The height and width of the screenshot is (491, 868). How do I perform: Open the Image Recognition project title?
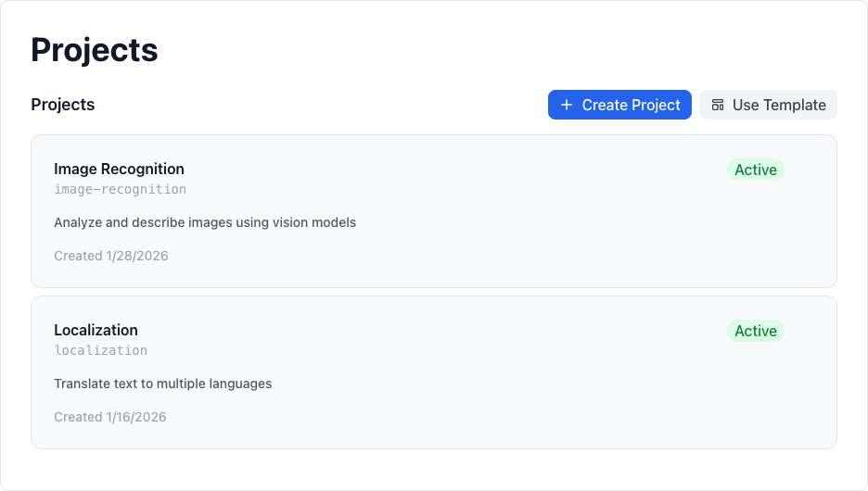point(119,169)
